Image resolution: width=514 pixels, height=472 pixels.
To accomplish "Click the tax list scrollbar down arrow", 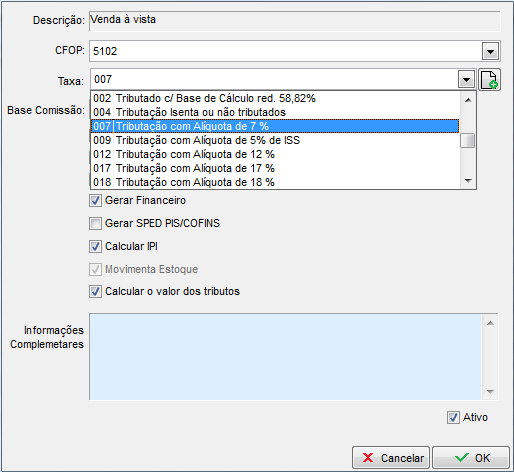I will click(468, 181).
